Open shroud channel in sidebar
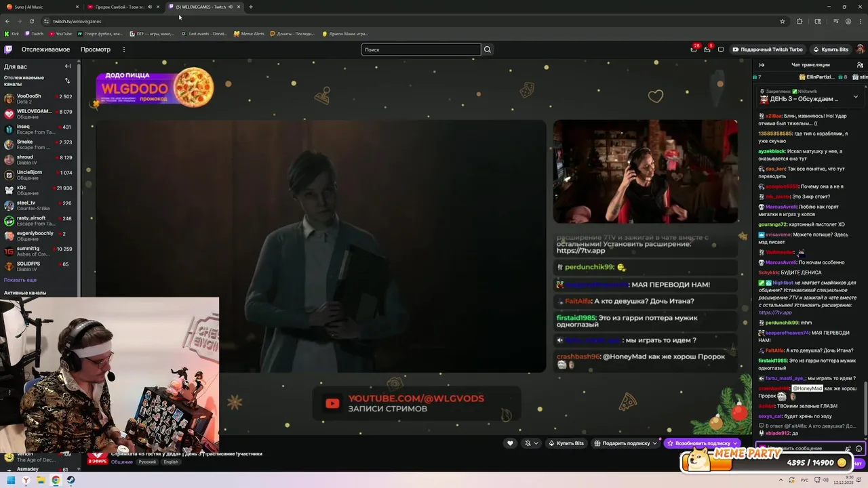 click(39, 160)
